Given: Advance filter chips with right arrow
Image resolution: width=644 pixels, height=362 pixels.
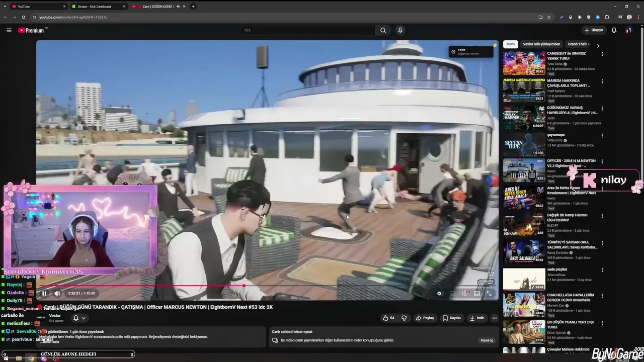Looking at the screenshot, I should tap(598, 45).
